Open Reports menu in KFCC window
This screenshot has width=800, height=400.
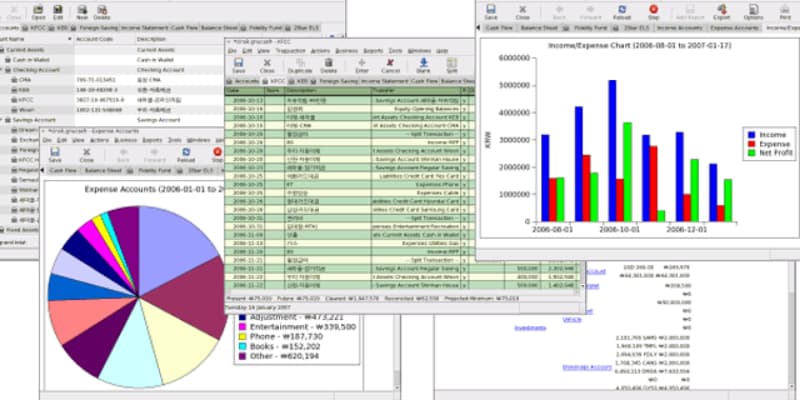tap(373, 51)
